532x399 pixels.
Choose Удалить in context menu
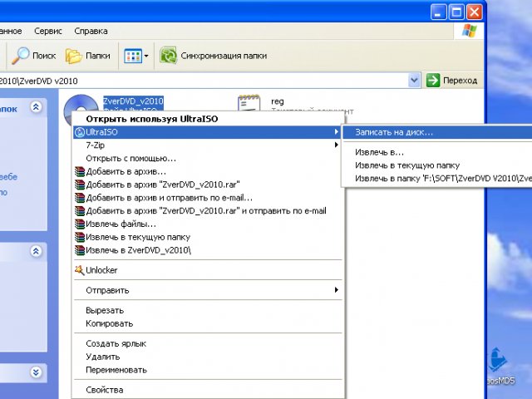point(208,357)
